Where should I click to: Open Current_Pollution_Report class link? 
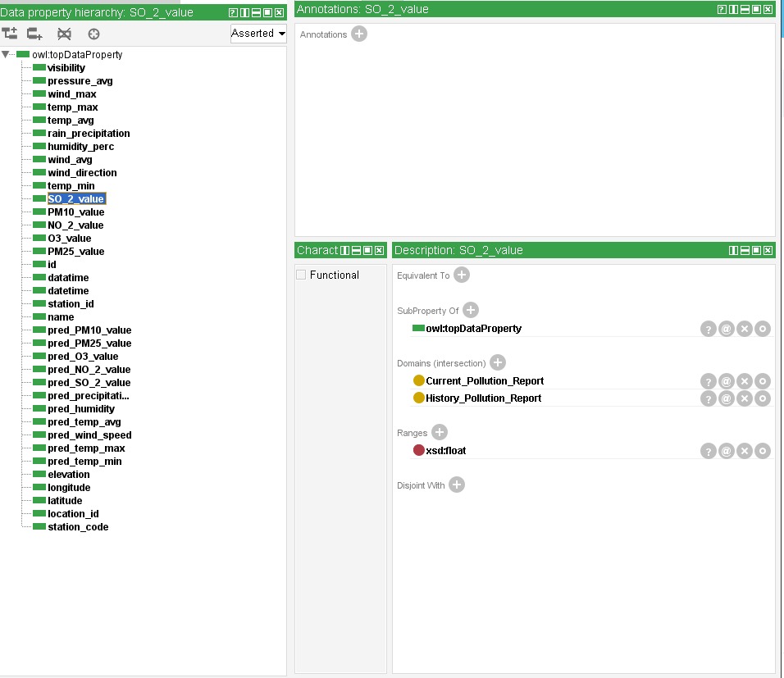pyautogui.click(x=485, y=381)
